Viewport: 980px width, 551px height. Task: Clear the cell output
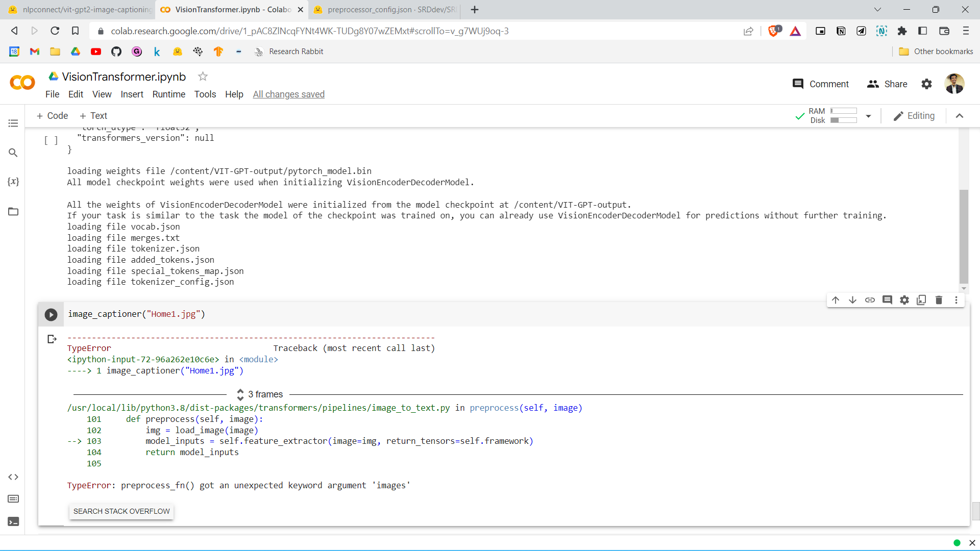coord(52,339)
